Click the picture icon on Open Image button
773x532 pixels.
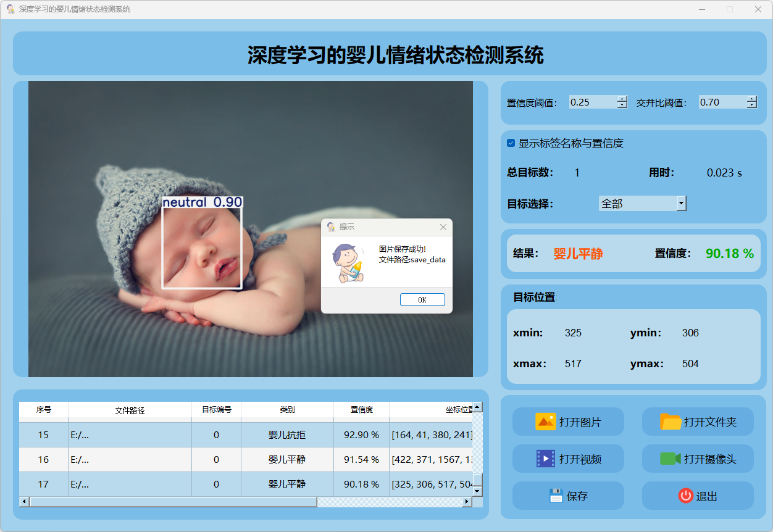(545, 422)
